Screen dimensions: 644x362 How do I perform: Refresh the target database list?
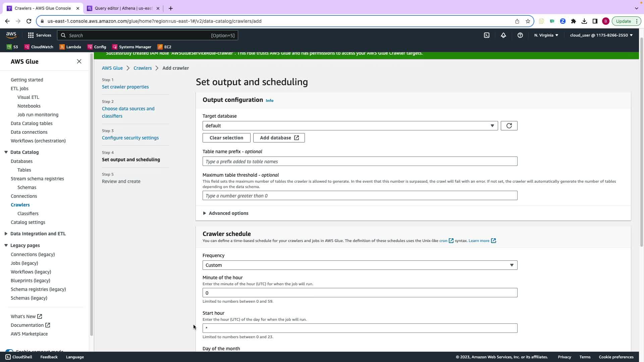pyautogui.click(x=509, y=126)
